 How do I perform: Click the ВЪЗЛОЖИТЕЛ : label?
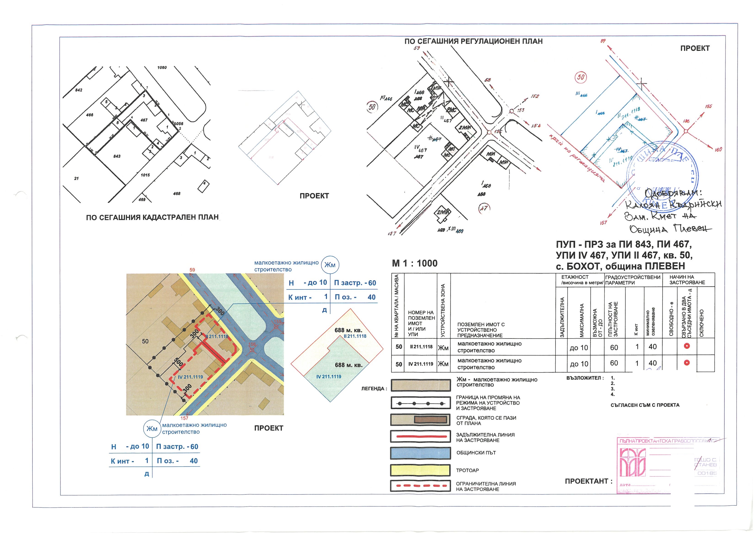pos(585,378)
